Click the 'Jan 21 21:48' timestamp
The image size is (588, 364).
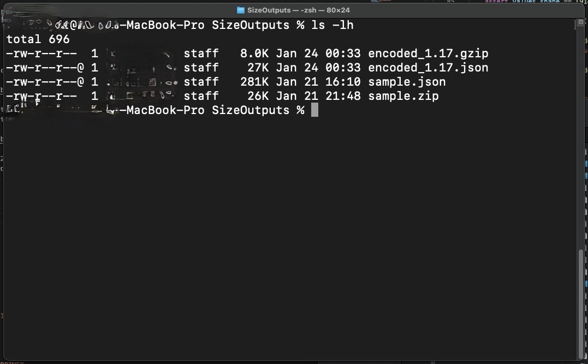pos(318,96)
